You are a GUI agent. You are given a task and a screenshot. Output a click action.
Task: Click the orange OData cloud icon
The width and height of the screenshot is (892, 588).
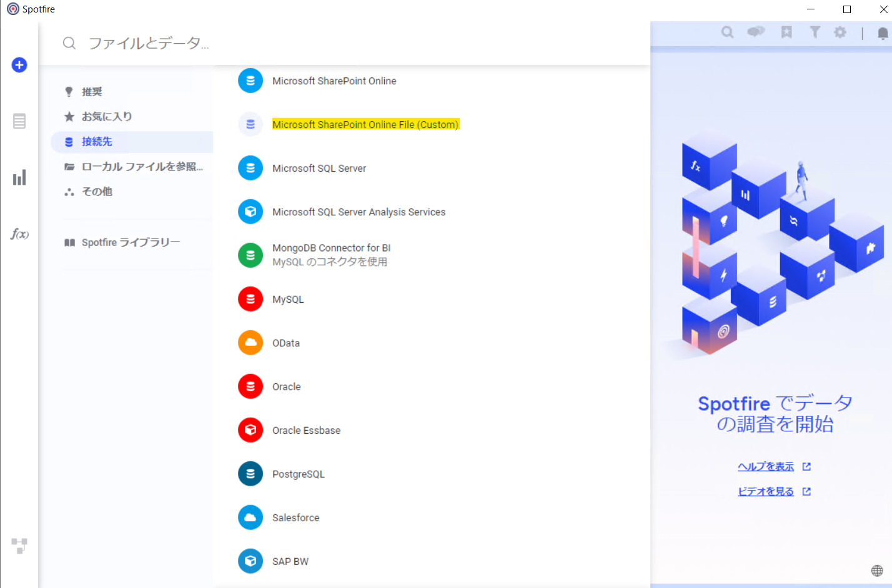point(250,343)
